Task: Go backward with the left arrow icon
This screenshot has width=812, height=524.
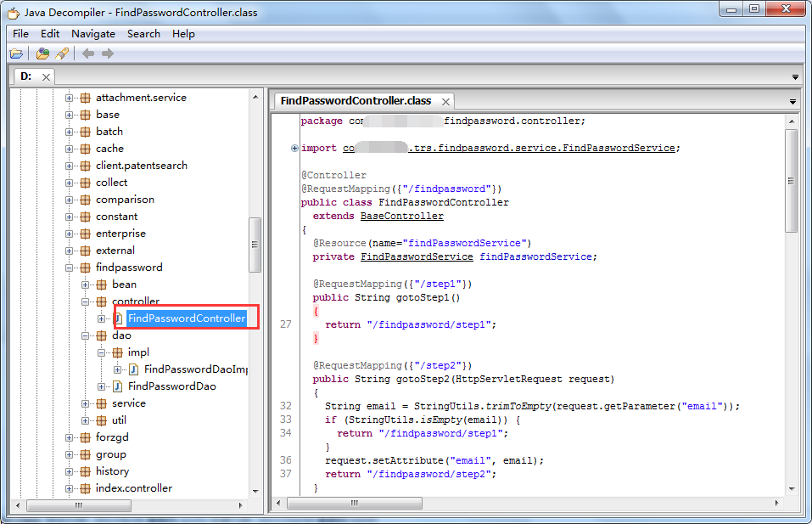Action: 88,54
